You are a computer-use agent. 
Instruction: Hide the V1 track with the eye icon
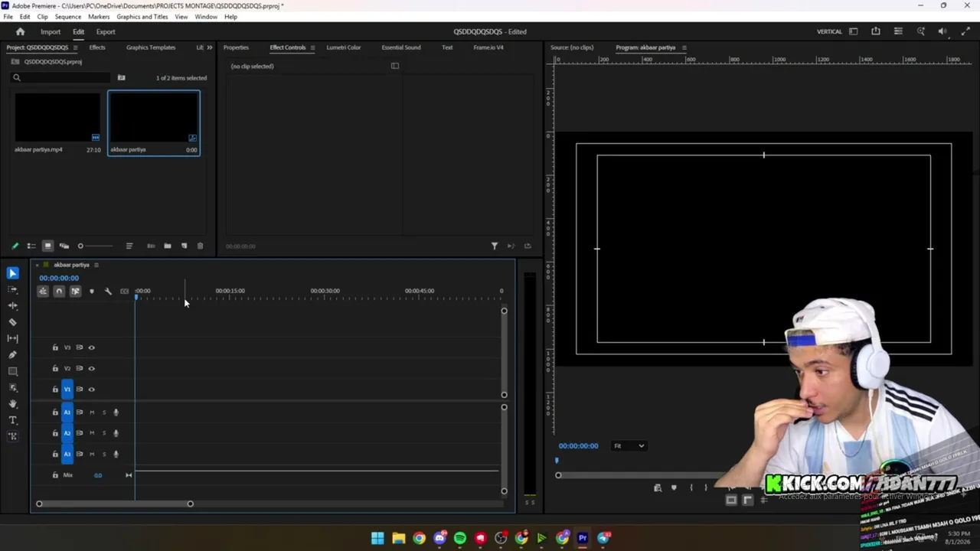click(91, 389)
